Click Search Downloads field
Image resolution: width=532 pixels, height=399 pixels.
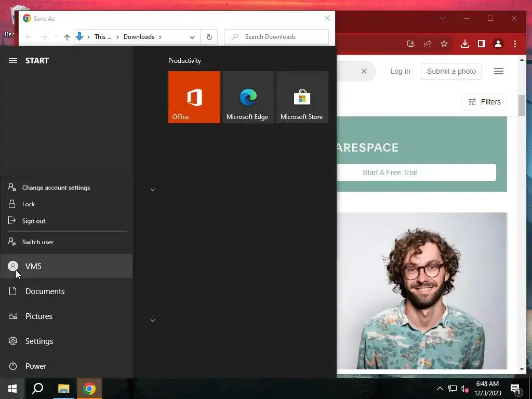click(x=276, y=37)
